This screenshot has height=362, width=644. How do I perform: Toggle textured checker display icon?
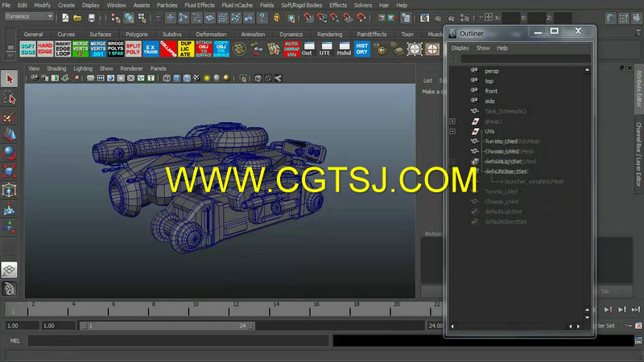click(x=196, y=78)
